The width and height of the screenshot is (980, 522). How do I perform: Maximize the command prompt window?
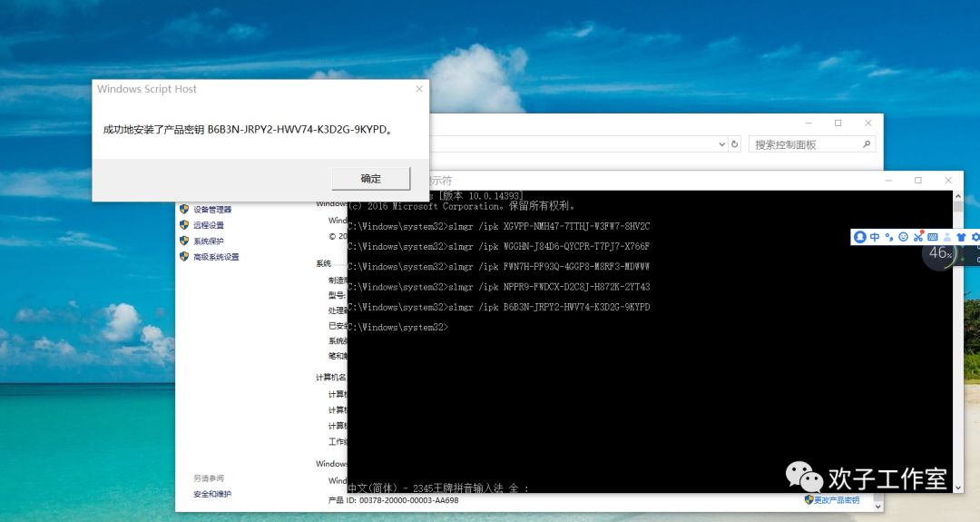[x=918, y=180]
